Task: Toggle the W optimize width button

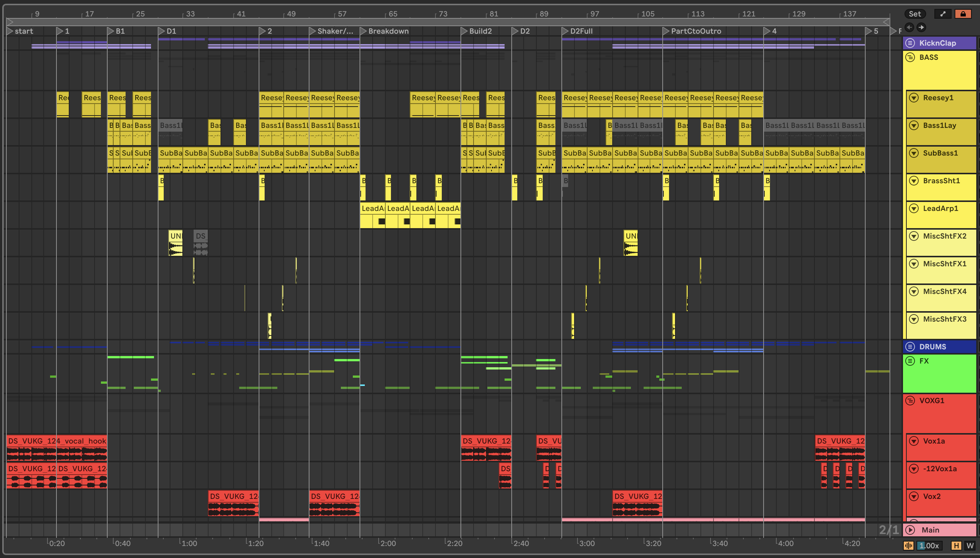Action: click(x=970, y=546)
